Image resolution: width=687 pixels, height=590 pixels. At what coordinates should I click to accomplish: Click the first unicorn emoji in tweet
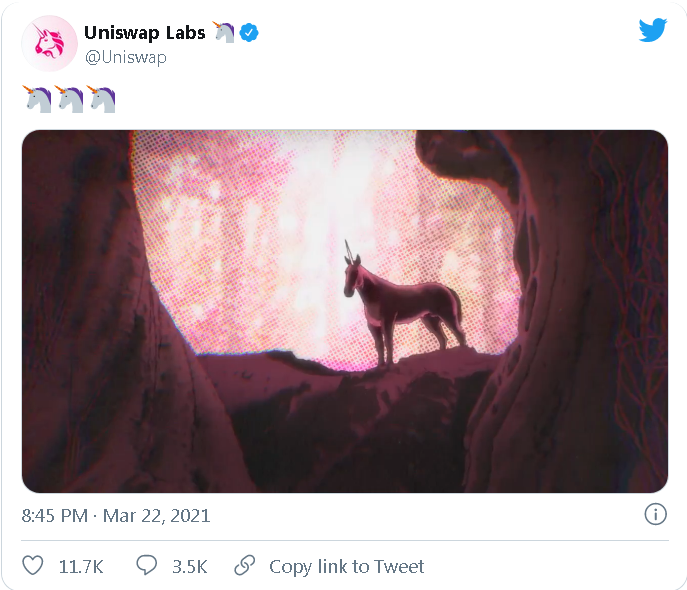tap(37, 99)
